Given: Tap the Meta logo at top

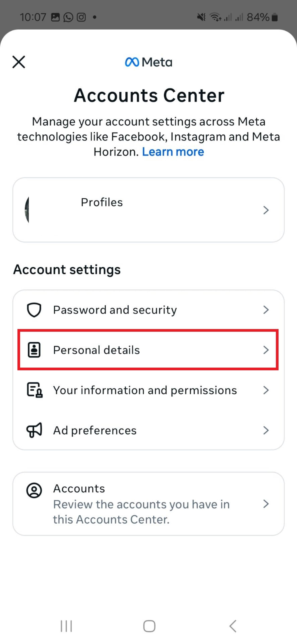Looking at the screenshot, I should tap(148, 62).
